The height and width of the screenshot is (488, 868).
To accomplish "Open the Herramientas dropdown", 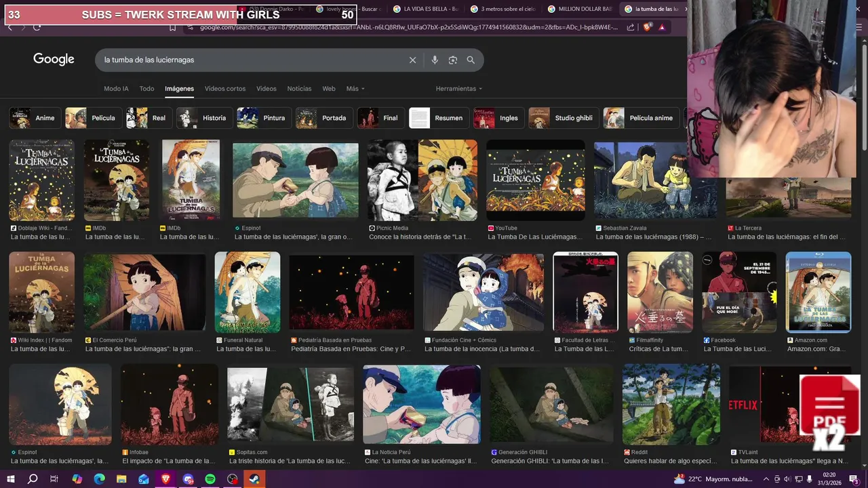I will point(459,89).
